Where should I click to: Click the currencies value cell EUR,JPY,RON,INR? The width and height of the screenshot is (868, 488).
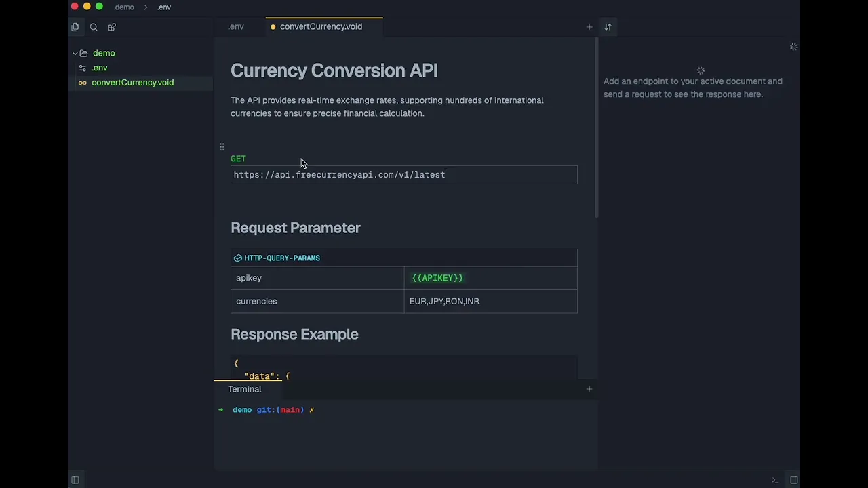(x=444, y=302)
